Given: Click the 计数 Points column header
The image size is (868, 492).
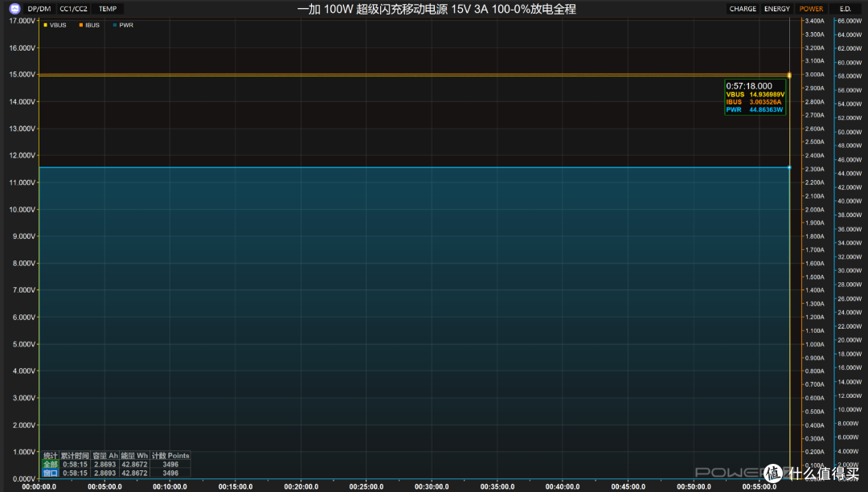Looking at the screenshot, I should point(170,456).
